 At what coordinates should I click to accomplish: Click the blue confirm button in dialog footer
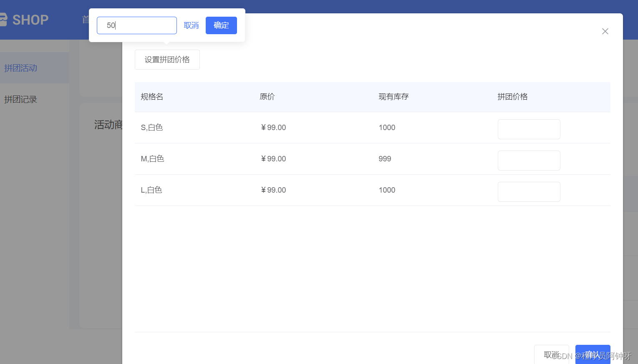(x=593, y=354)
